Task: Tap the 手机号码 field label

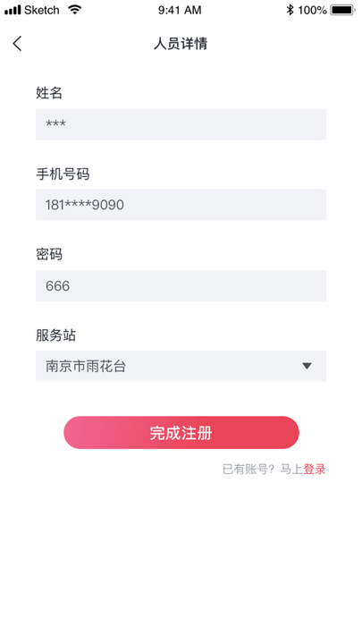Action: pyautogui.click(x=63, y=174)
